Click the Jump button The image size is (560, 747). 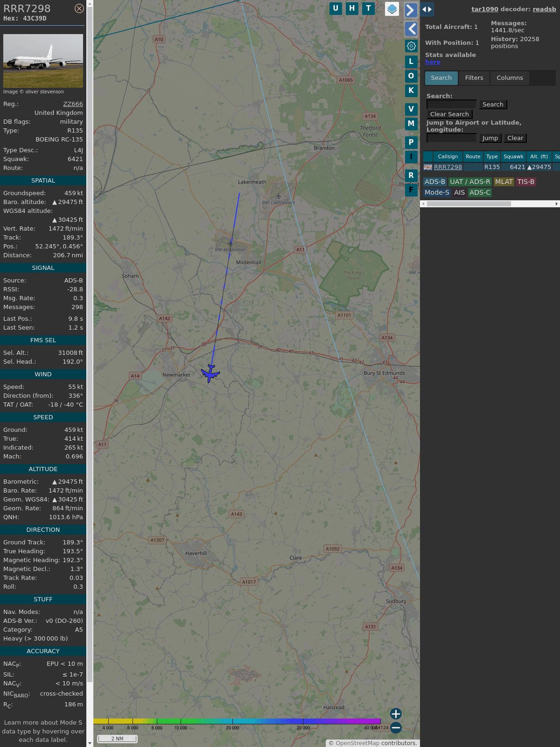490,138
